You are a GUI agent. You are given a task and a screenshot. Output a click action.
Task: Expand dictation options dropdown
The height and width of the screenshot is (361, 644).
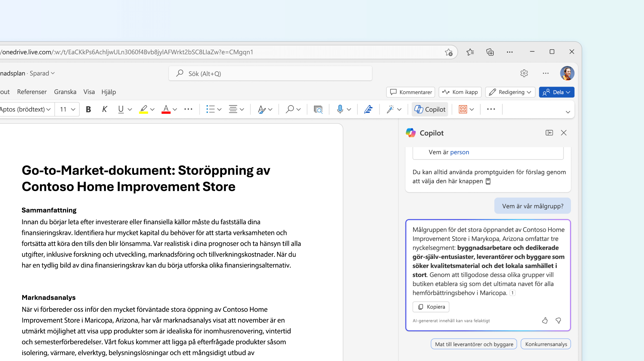pos(349,109)
